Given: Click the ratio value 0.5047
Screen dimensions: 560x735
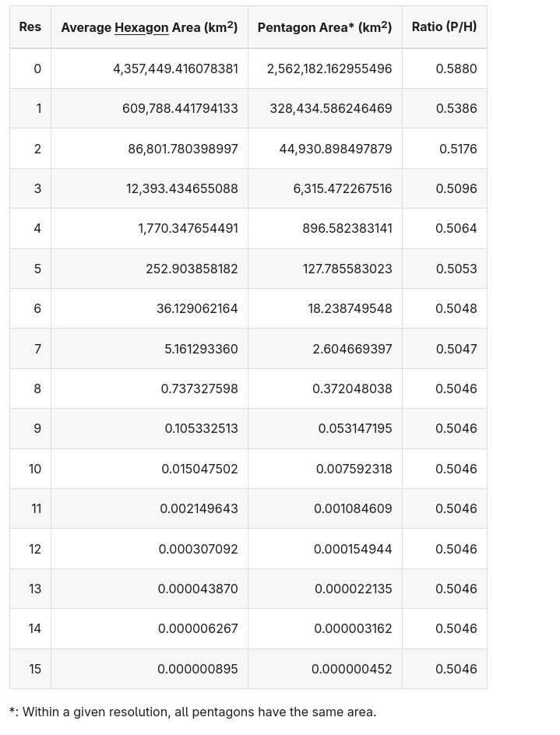Looking at the screenshot, I should coord(456,349).
